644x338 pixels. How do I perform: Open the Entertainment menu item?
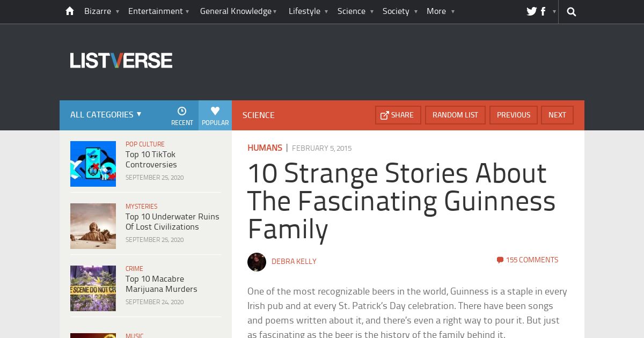(x=156, y=11)
